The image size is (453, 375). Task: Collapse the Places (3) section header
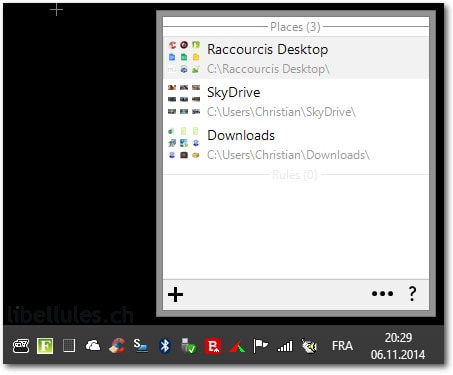tap(295, 27)
